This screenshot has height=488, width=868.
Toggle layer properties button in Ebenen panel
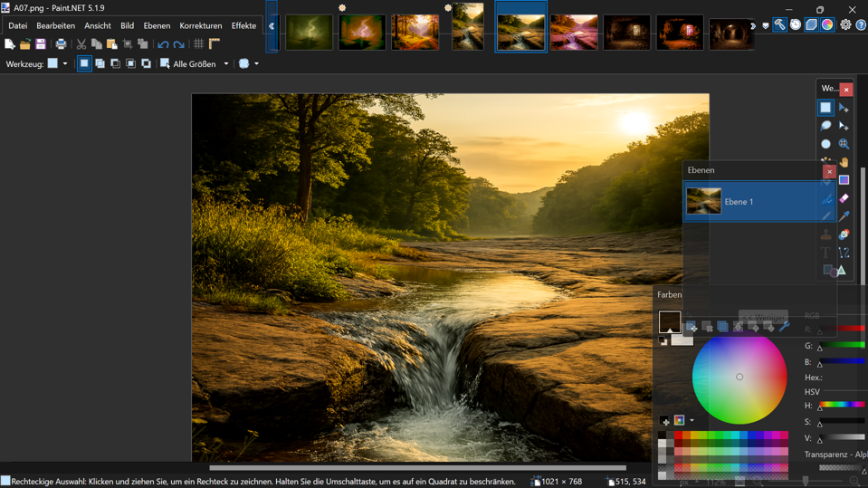(784, 327)
